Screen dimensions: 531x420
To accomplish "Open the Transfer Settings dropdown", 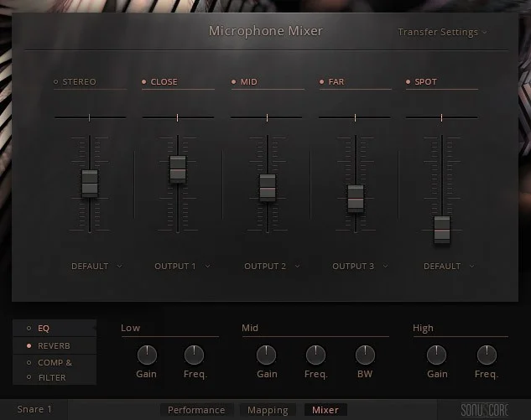I will click(x=442, y=32).
